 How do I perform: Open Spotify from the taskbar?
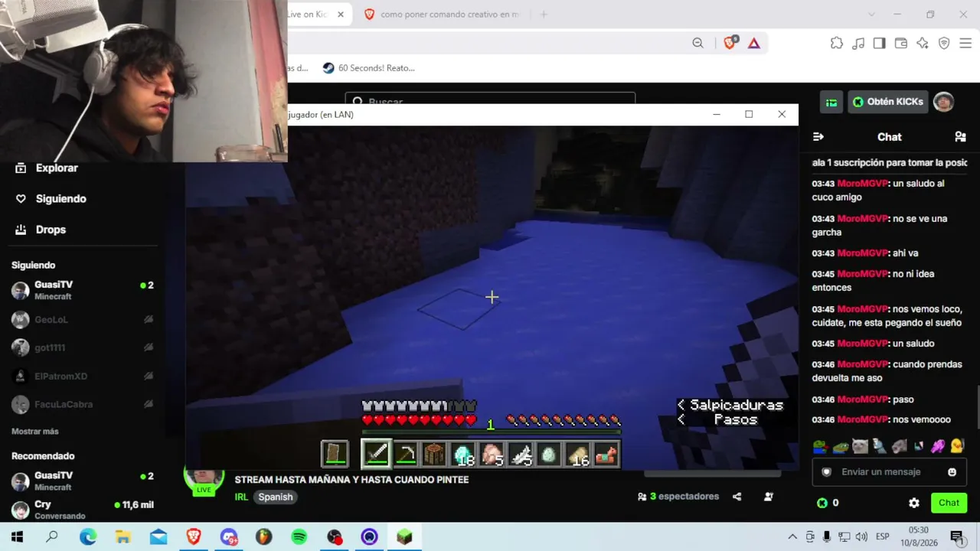point(299,537)
